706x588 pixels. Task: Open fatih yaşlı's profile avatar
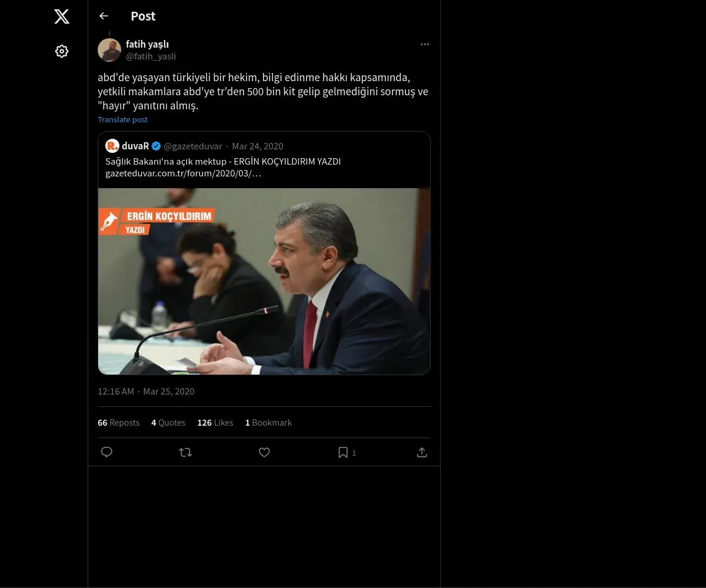point(109,50)
